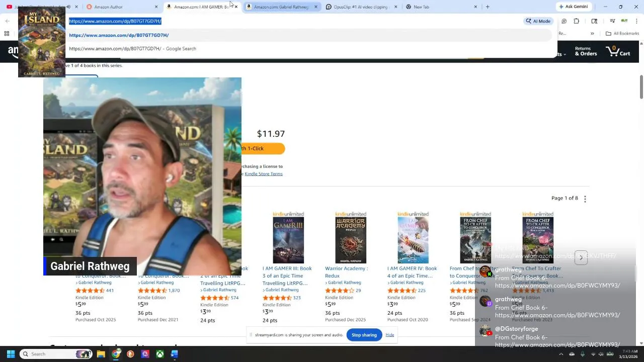This screenshot has width=644, height=362.
Task: Open the Amazon shopping cart
Action: (x=618, y=51)
